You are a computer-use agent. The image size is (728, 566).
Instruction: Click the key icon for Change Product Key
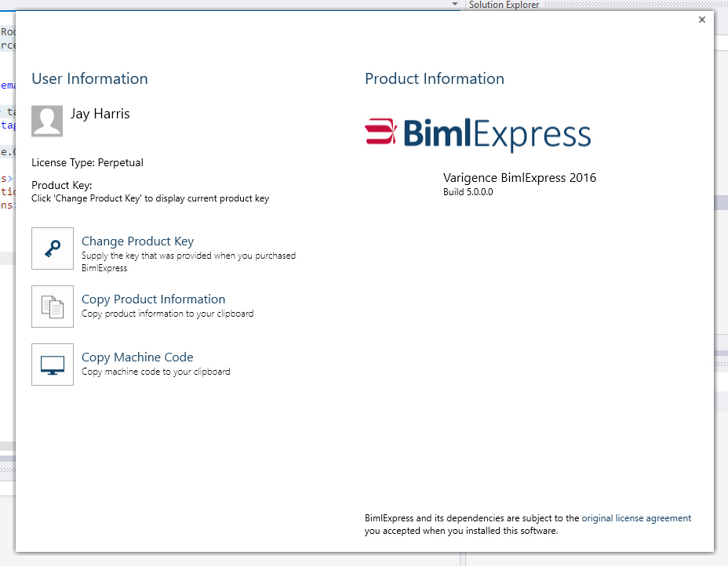point(53,249)
